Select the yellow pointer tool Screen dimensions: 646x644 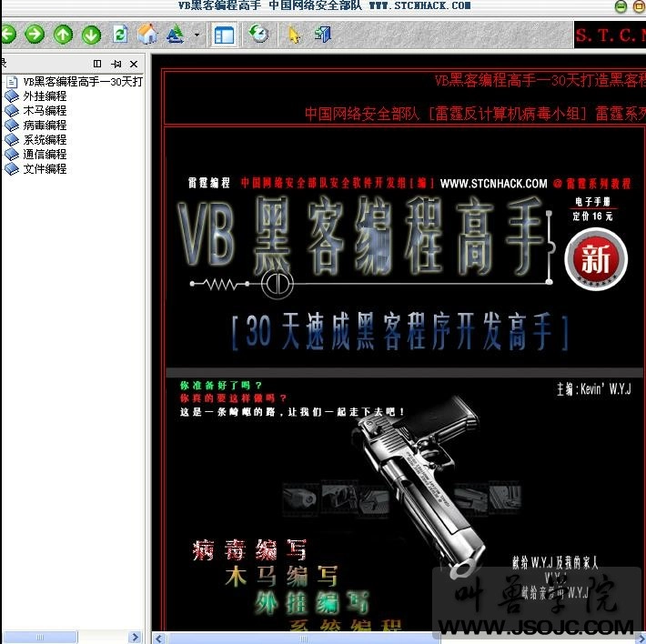(294, 35)
